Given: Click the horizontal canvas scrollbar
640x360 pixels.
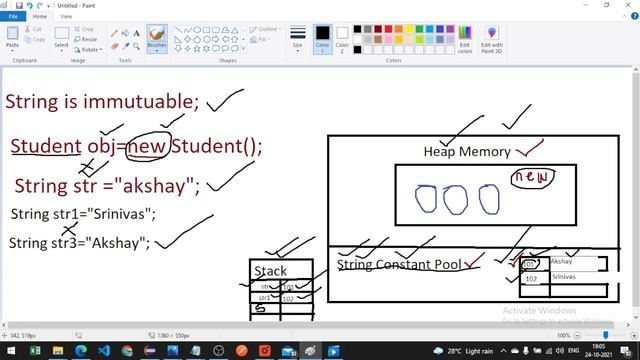Looking at the screenshot, I should pos(310,325).
